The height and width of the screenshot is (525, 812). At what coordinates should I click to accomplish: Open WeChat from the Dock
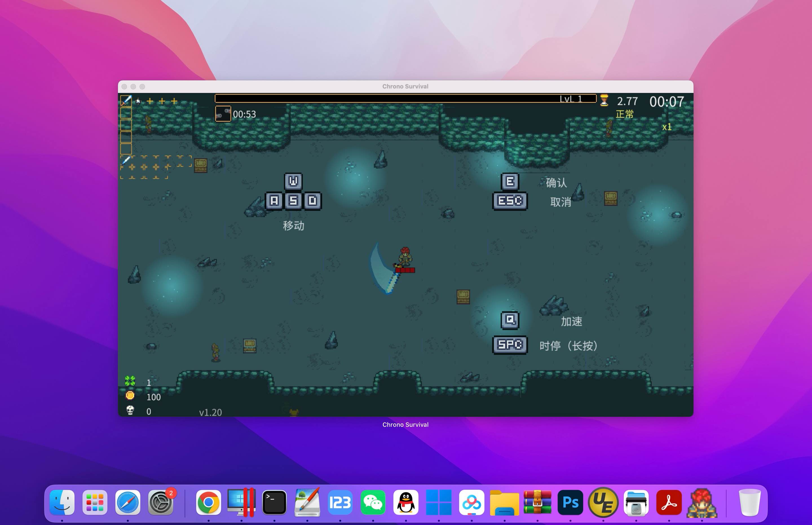pos(373,502)
